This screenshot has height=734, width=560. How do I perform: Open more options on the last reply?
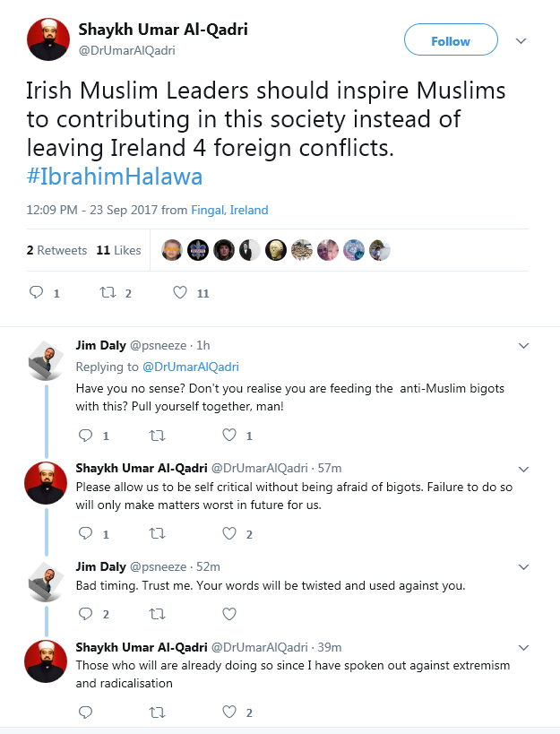(524, 647)
